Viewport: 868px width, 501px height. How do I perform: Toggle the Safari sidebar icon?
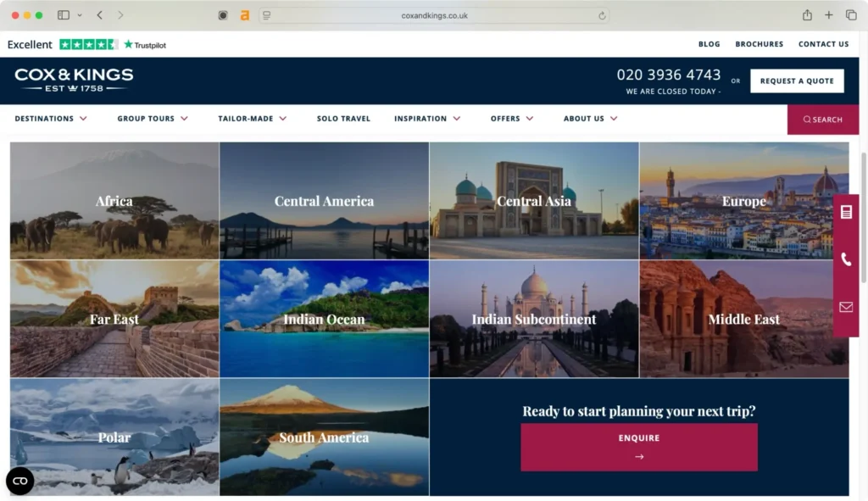click(x=62, y=14)
